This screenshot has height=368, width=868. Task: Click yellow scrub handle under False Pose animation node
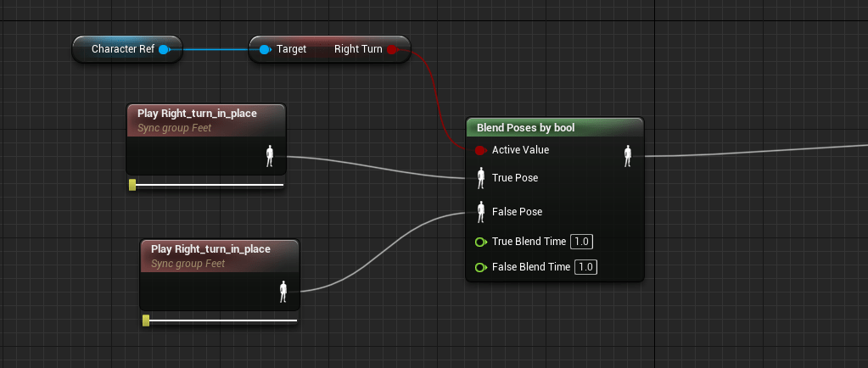click(x=146, y=320)
